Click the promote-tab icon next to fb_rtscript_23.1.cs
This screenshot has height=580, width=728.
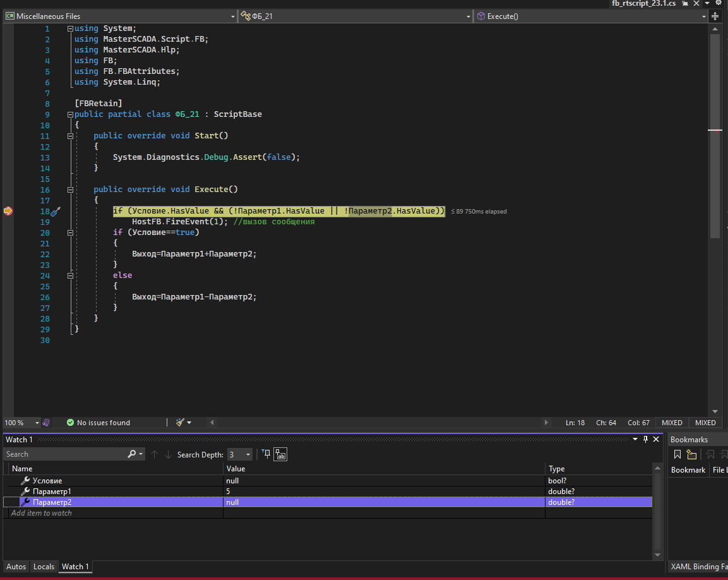tap(685, 3)
